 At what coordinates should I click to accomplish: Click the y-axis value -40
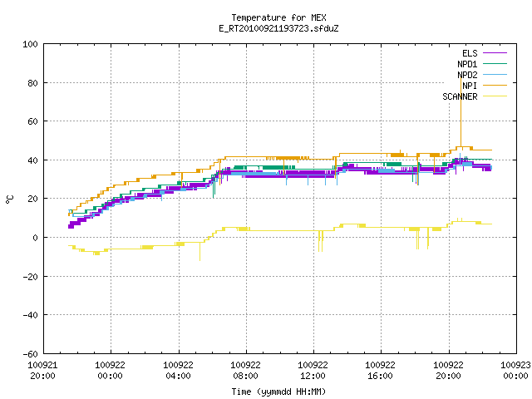point(30,315)
